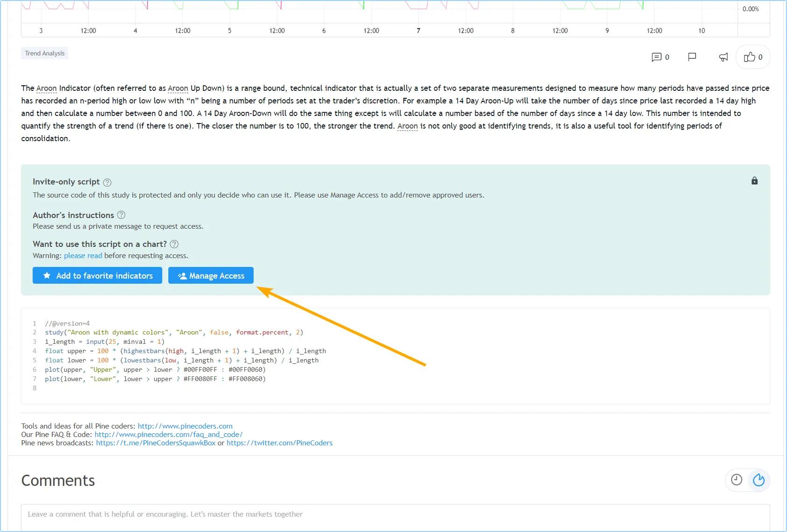Sort comments by popular flame icon

coord(759,480)
